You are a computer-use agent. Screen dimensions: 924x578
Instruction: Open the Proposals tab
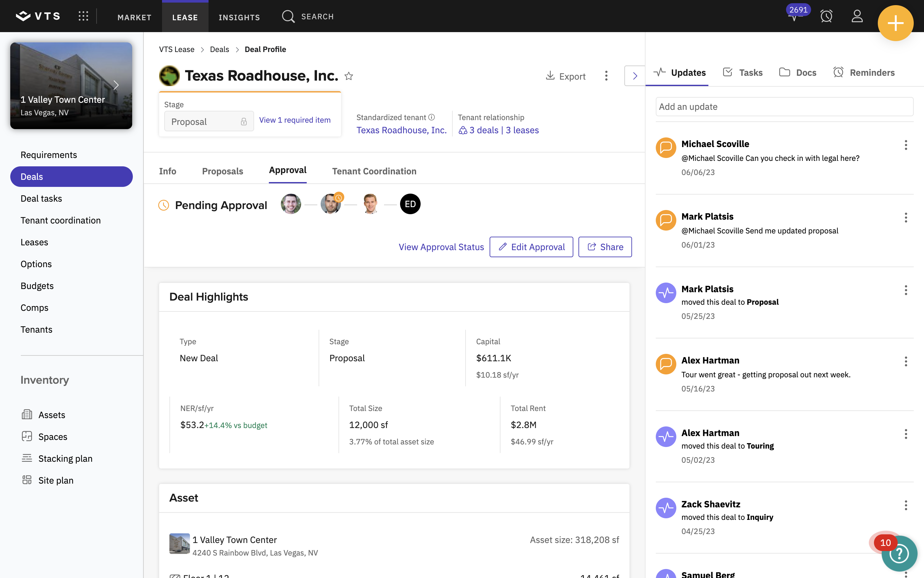tap(223, 171)
